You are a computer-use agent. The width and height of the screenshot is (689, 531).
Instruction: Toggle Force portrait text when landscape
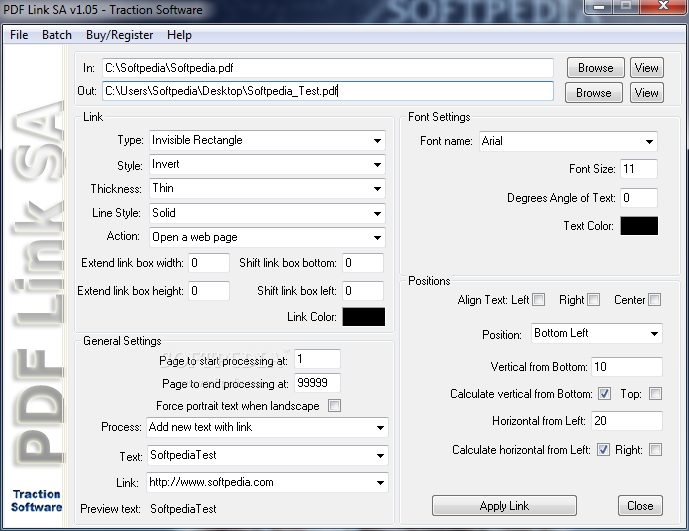[334, 405]
